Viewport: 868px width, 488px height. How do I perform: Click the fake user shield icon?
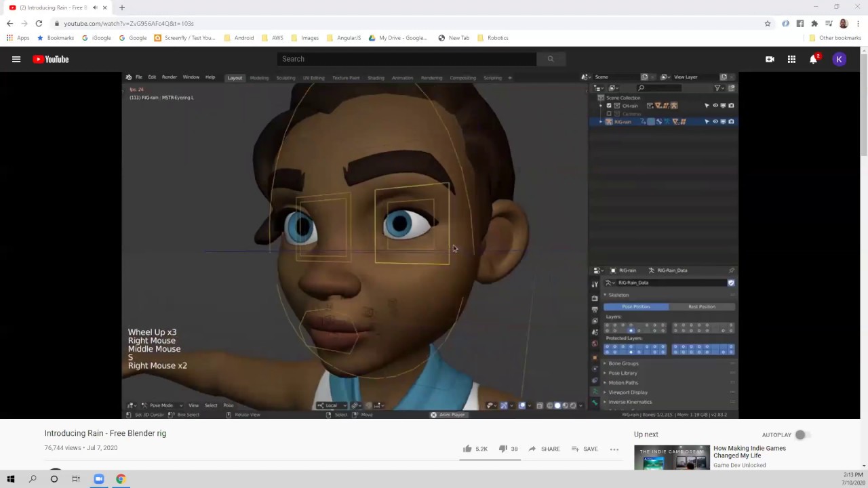[730, 283]
